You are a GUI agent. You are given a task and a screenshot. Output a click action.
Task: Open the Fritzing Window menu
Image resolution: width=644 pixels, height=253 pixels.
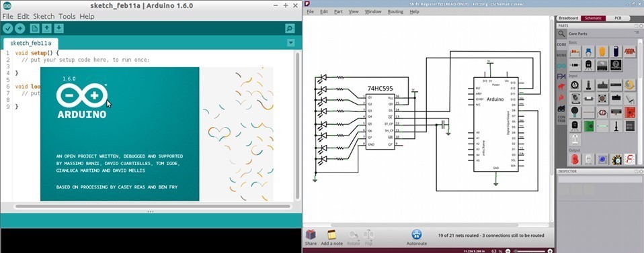tap(373, 11)
